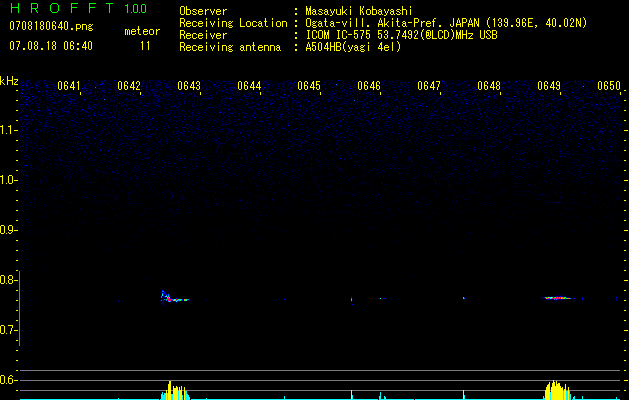Click the 0.8 kHz axis label

(x=8, y=280)
